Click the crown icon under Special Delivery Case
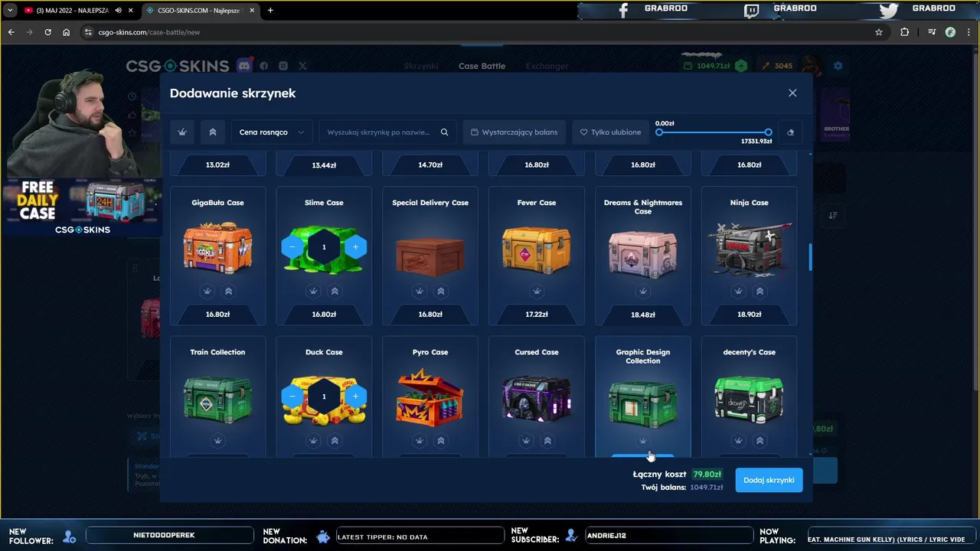 (x=420, y=291)
